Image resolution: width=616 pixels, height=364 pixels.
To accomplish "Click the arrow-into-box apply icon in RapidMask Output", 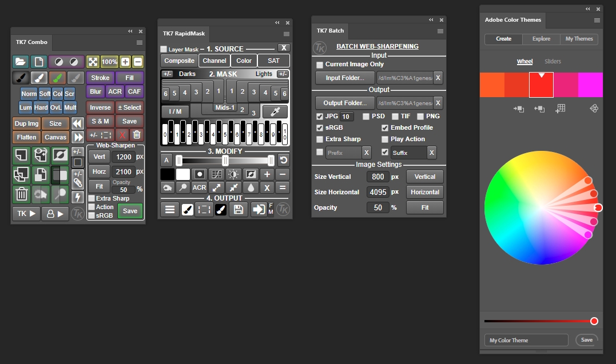I will click(259, 209).
